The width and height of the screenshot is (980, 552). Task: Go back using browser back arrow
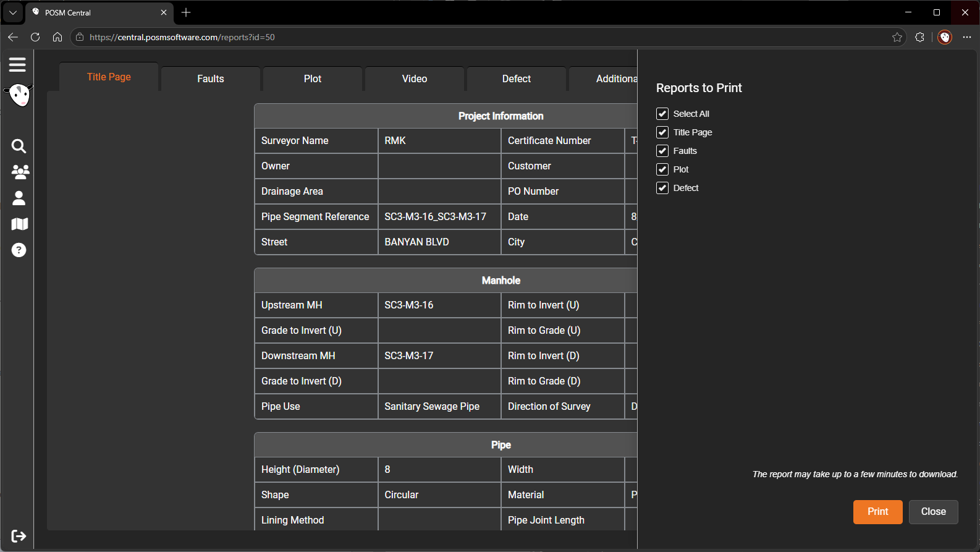13,37
